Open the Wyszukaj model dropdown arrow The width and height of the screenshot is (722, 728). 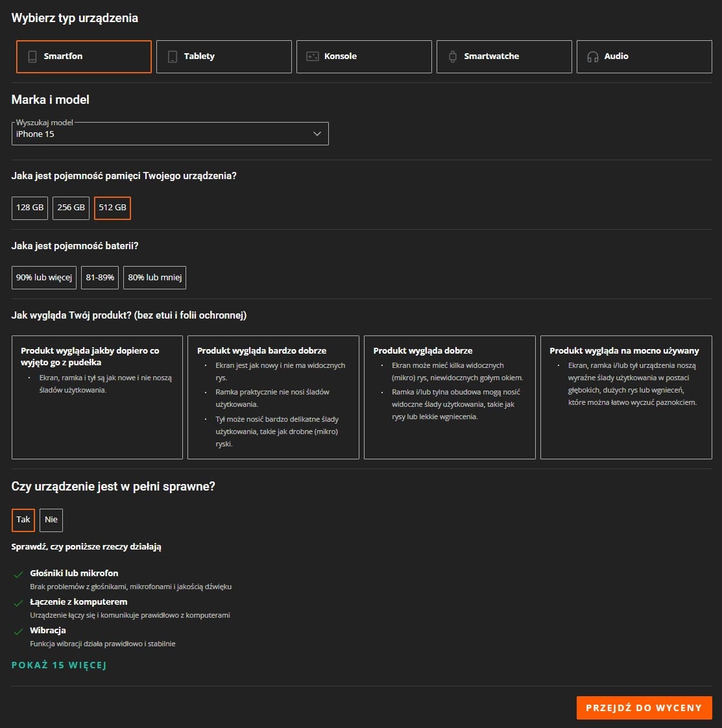(317, 134)
